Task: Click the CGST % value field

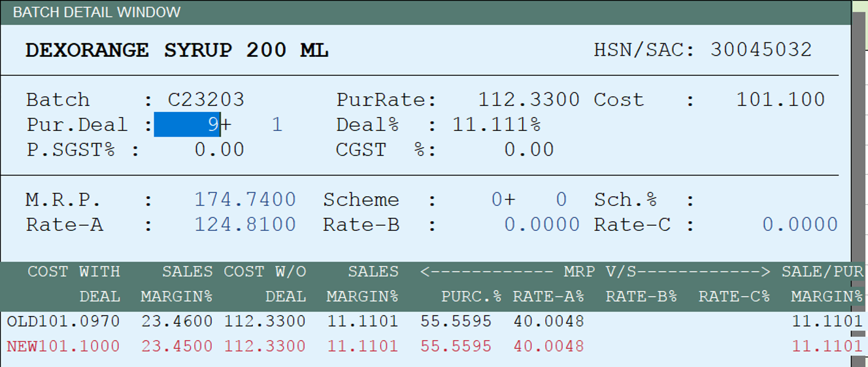Action: (529, 149)
